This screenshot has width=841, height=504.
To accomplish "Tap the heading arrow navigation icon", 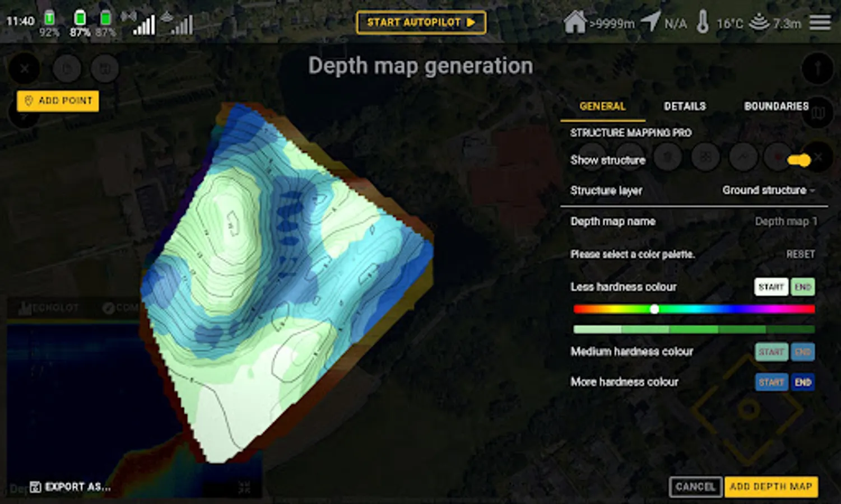I will [650, 21].
